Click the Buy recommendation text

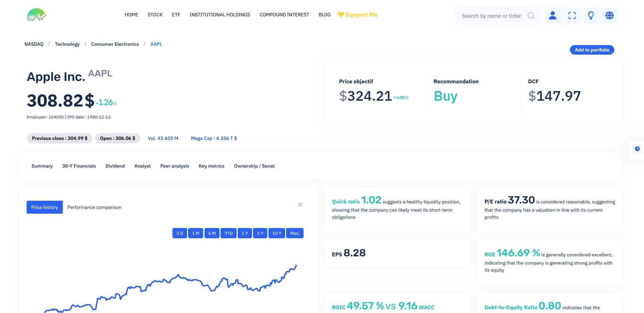[446, 96]
